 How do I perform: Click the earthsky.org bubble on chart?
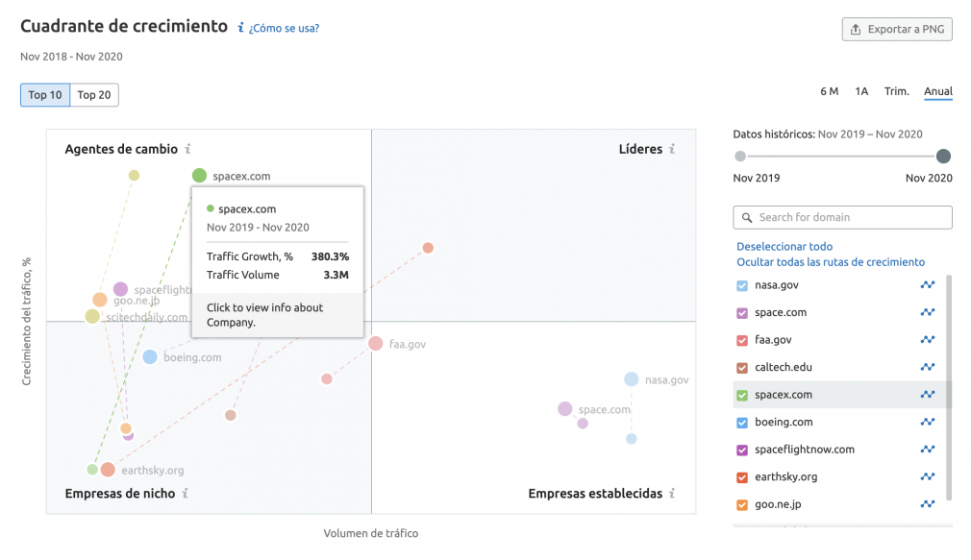click(108, 470)
